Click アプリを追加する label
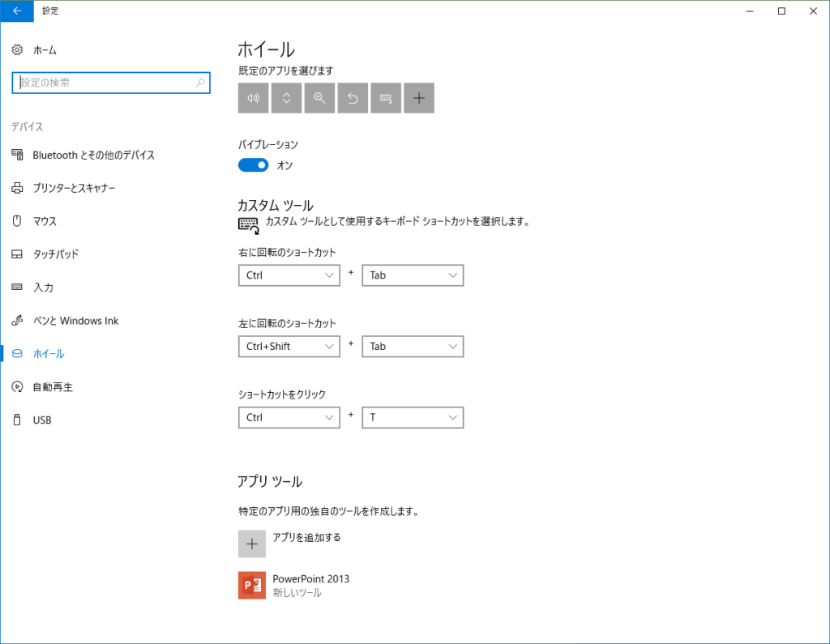Image resolution: width=830 pixels, height=644 pixels. 306,538
